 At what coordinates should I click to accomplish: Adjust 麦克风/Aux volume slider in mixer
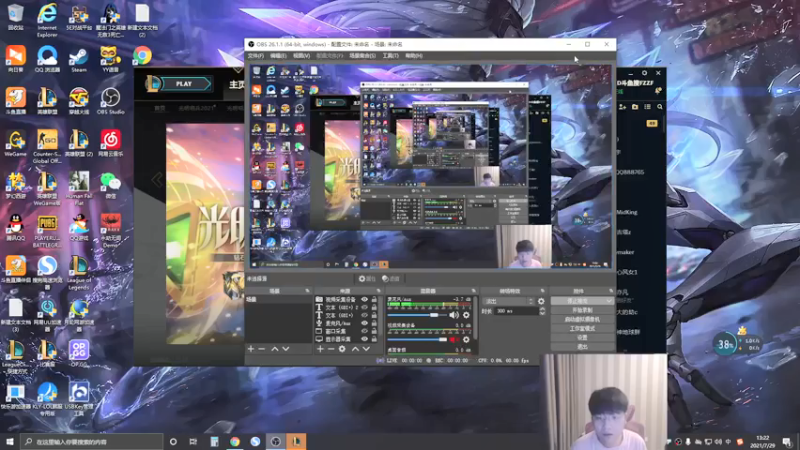[417, 315]
